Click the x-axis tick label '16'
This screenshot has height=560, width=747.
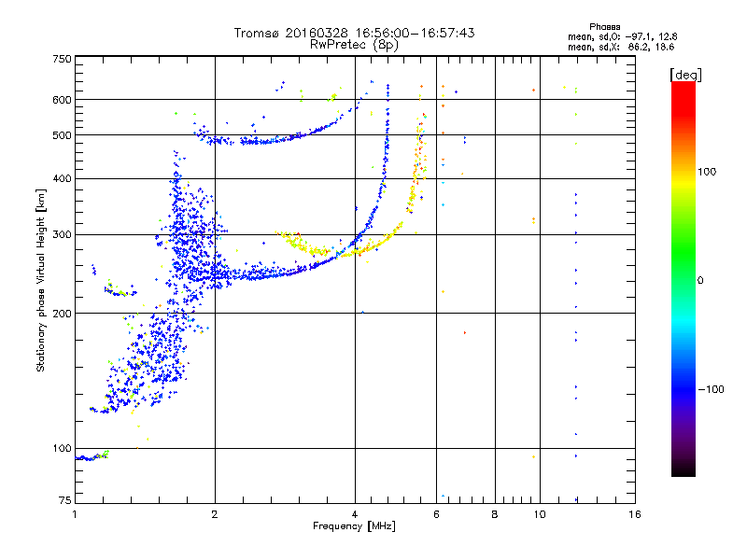635,514
